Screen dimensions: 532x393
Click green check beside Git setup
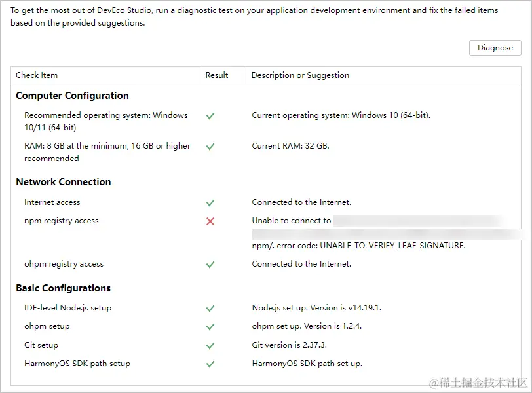pos(210,345)
